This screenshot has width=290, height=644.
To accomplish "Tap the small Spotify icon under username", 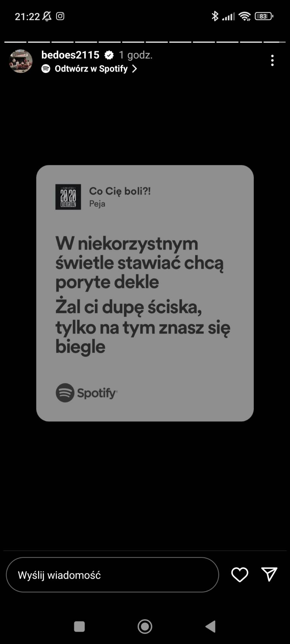I will [46, 69].
